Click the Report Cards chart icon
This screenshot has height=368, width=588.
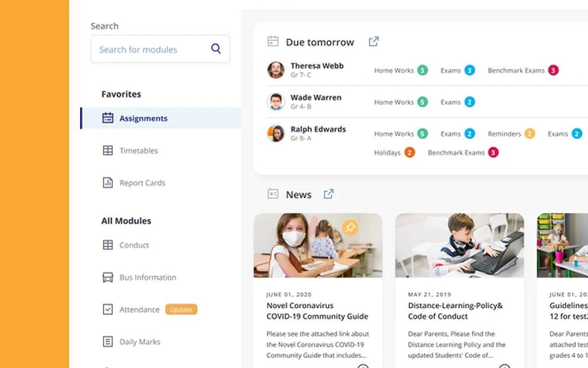pyautogui.click(x=108, y=183)
